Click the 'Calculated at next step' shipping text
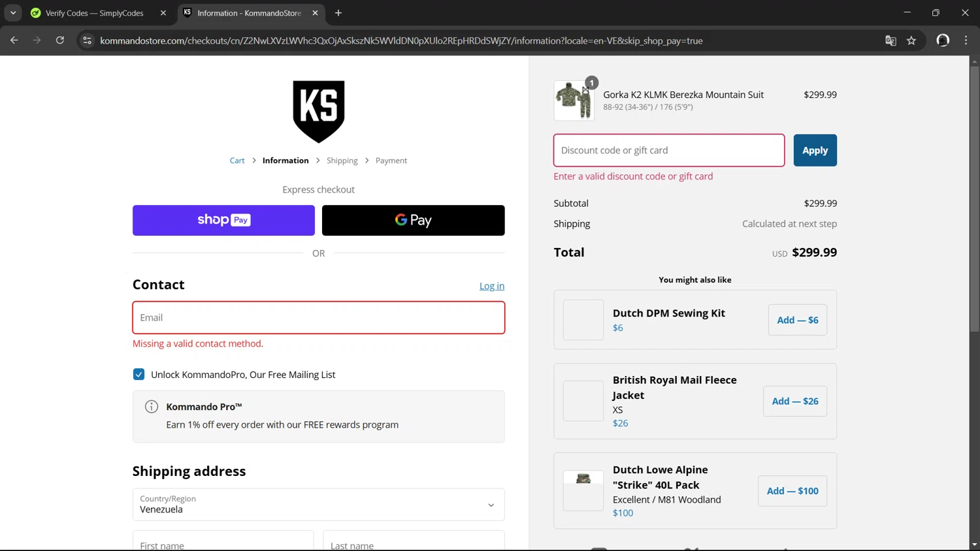 click(789, 223)
